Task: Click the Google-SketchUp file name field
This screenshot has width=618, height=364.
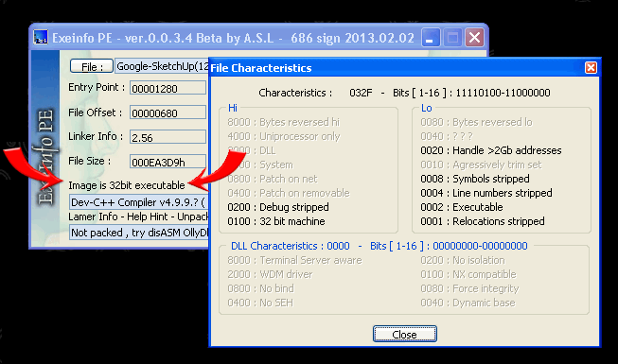Action: tap(162, 66)
